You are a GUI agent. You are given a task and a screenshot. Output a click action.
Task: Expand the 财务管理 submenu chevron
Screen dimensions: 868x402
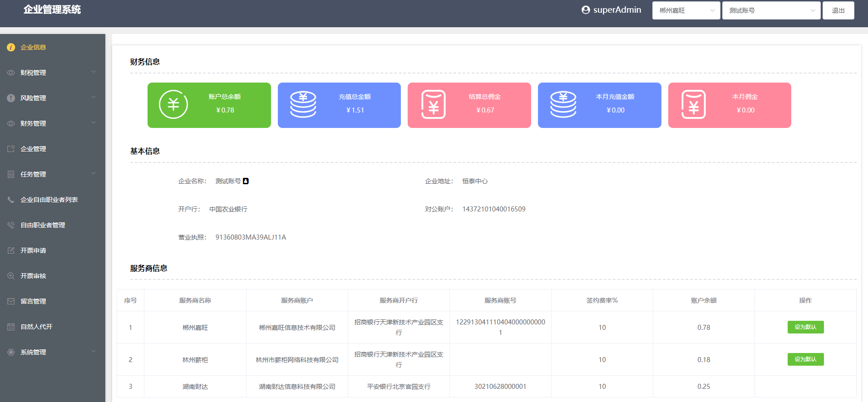coord(94,123)
